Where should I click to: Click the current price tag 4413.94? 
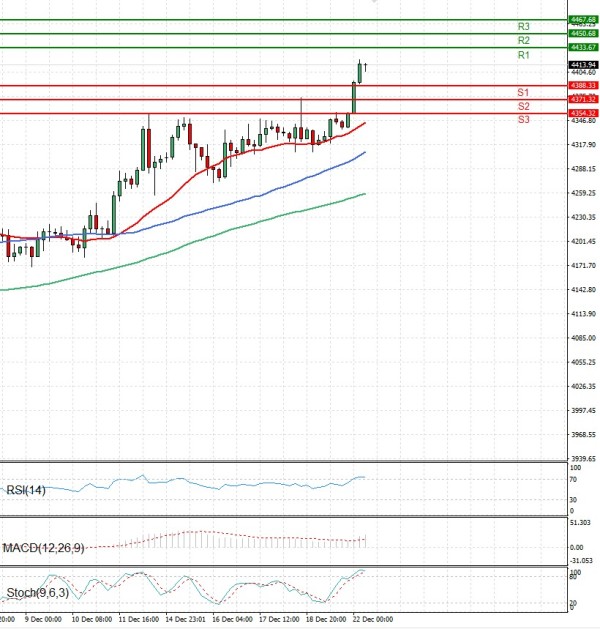click(583, 63)
